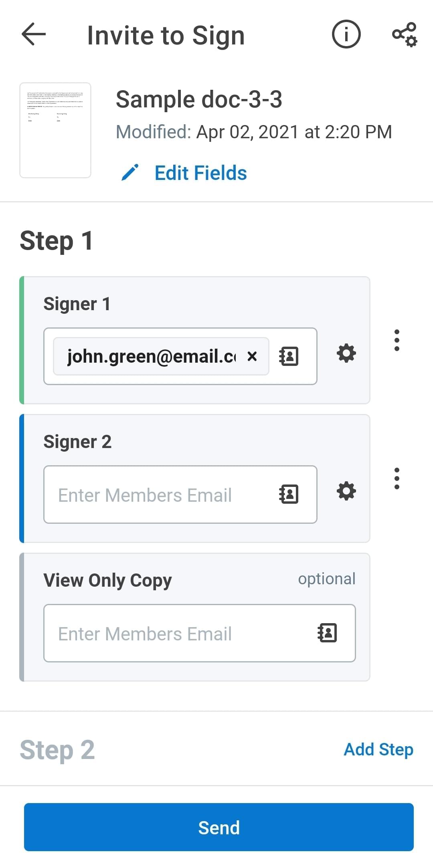Screen dimensions: 433x868
Task: Open the document info icon
Action: tap(346, 34)
